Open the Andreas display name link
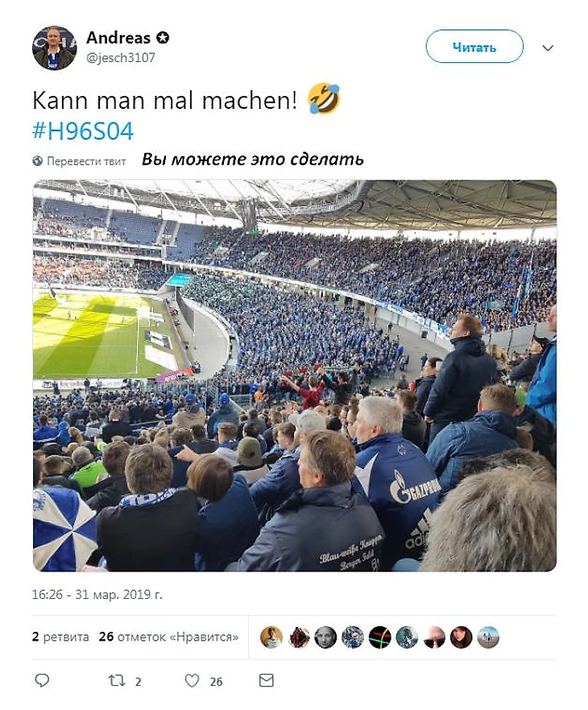Viewport: 588px width, 710px height. [x=118, y=38]
